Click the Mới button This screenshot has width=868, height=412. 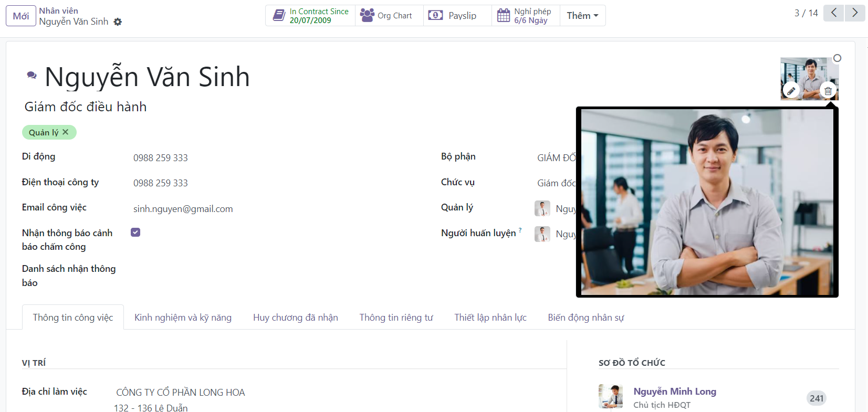tap(21, 16)
